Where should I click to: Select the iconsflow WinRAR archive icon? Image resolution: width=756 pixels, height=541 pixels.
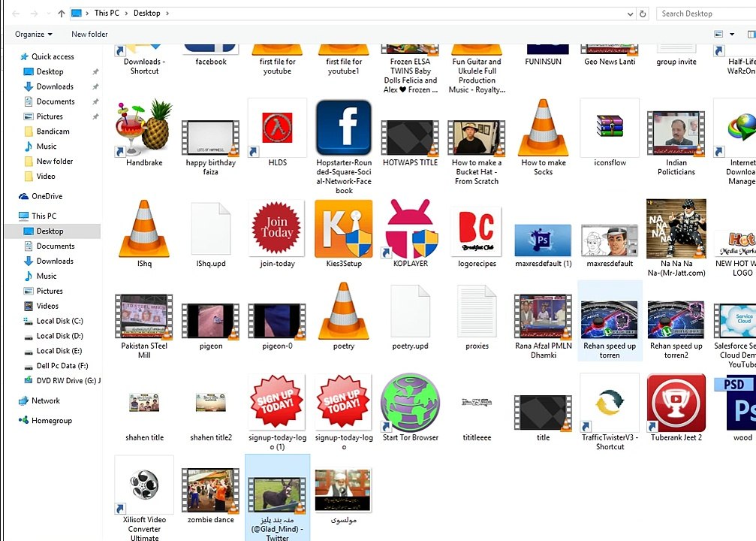click(x=610, y=128)
